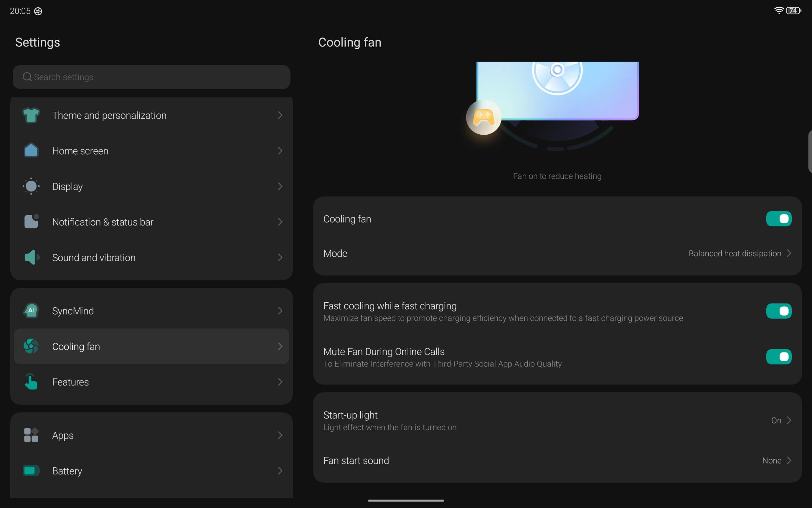Expand Theme and personalization chevron
Screen dimensions: 812x508
point(280,115)
